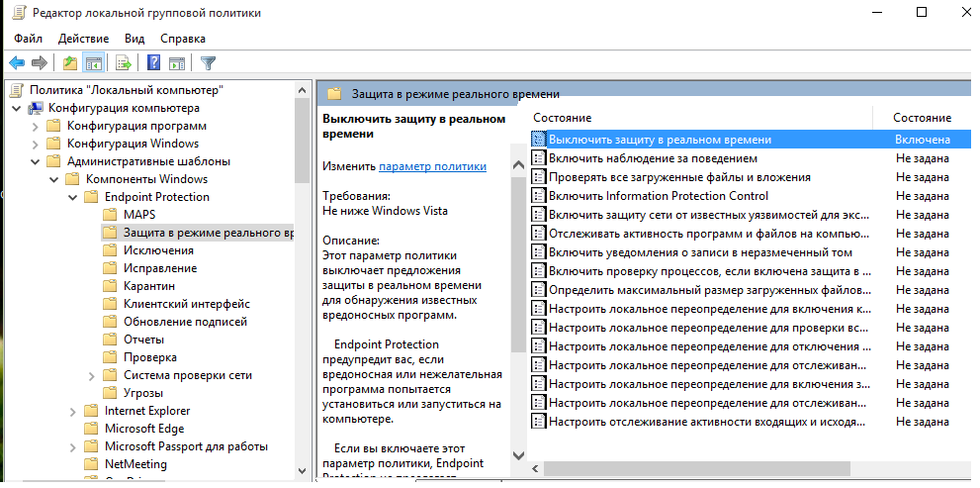Open Help with the question mark icon
Viewport: 980px width, 488px height.
[153, 63]
